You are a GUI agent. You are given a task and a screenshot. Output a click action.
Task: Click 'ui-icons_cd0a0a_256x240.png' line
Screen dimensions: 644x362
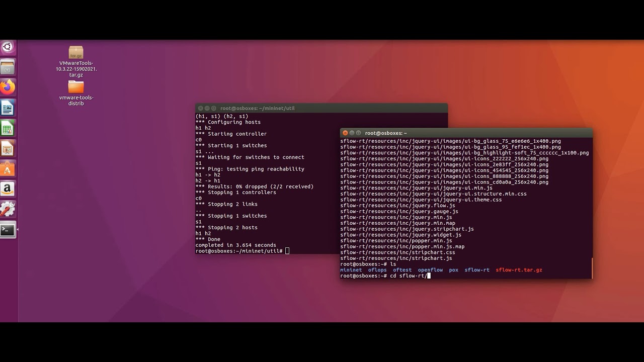coord(444,182)
